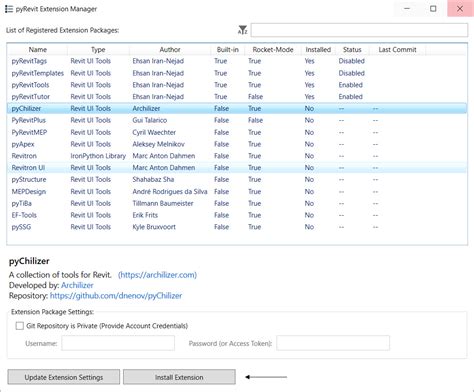474x392 pixels.
Task: Select the pyRevitTools row
Action: 237,85
